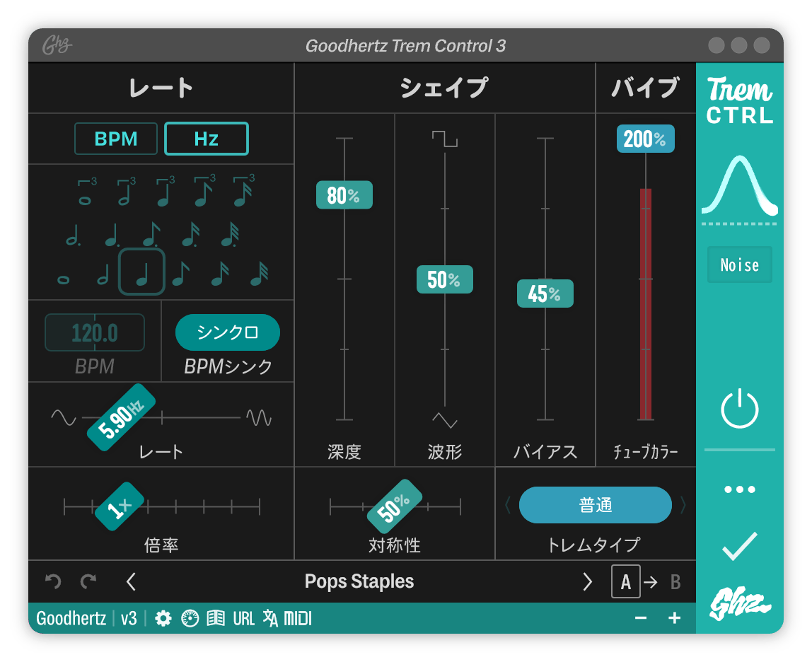Screen dimensions: 812x662
Task: Open the language translation icon
Action: coord(270,618)
